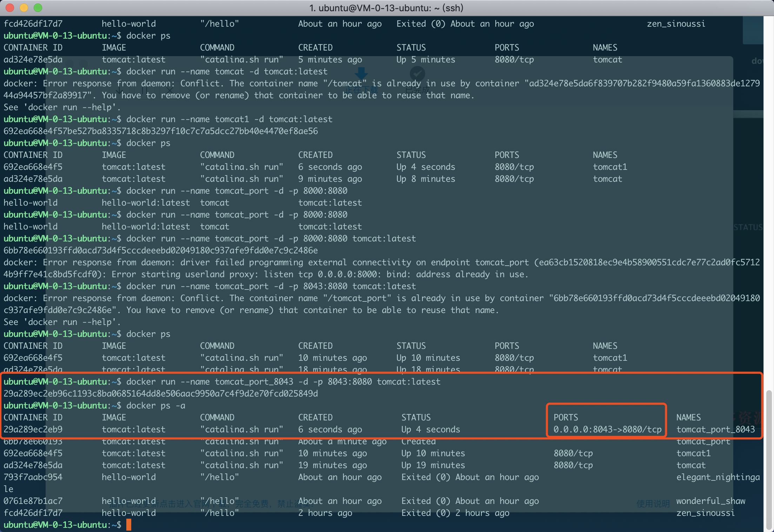
Task: Click the orange cursor block at final prompt
Action: 129,525
